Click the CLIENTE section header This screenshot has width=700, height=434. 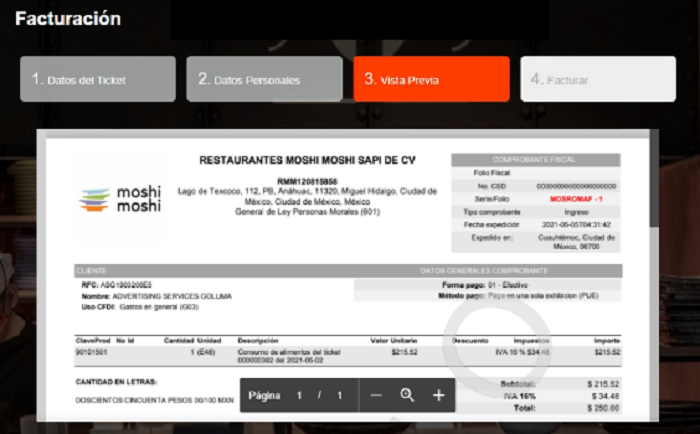point(91,271)
